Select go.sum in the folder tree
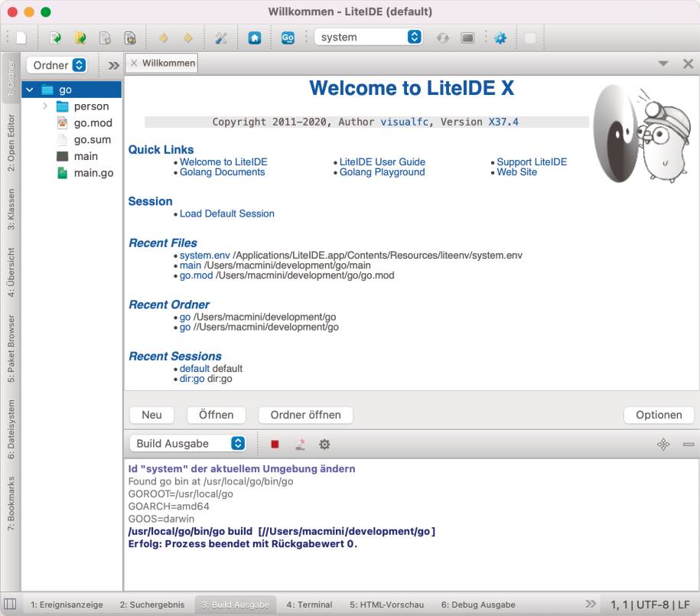The height and width of the screenshot is (616, 700). (x=92, y=139)
